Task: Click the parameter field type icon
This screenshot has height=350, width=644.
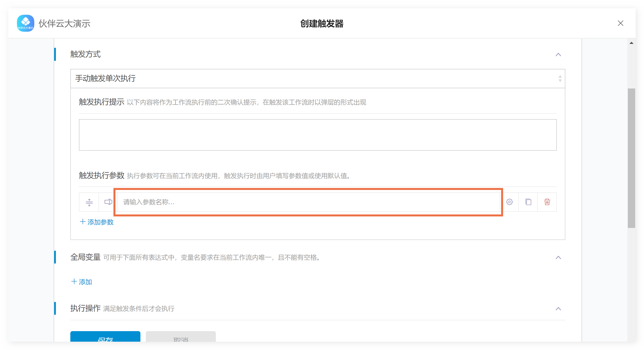Action: point(108,202)
